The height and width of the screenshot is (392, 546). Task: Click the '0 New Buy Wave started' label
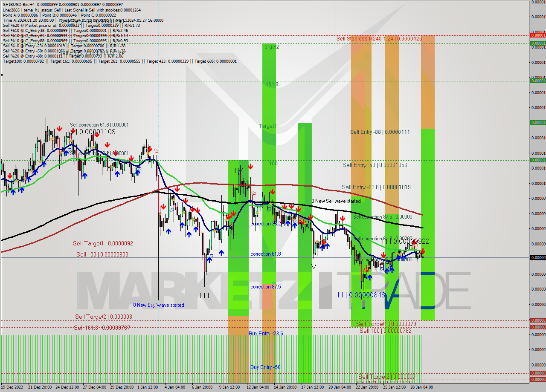point(159,305)
